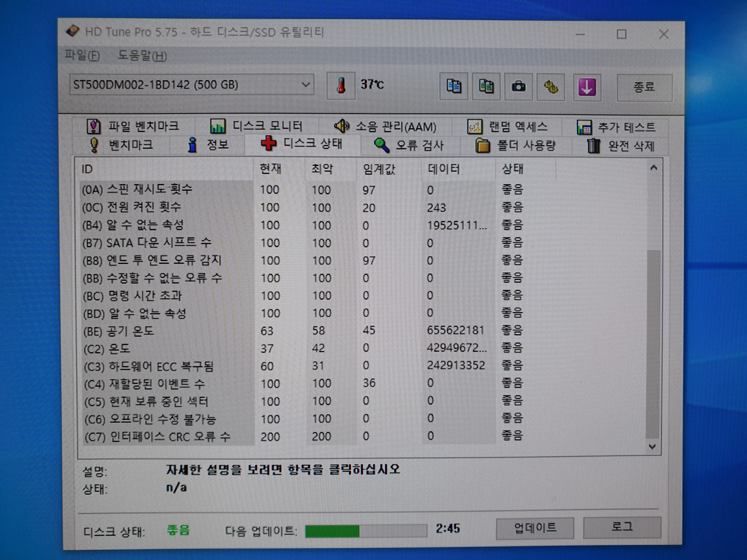Open options with the wrench icon

551,87
